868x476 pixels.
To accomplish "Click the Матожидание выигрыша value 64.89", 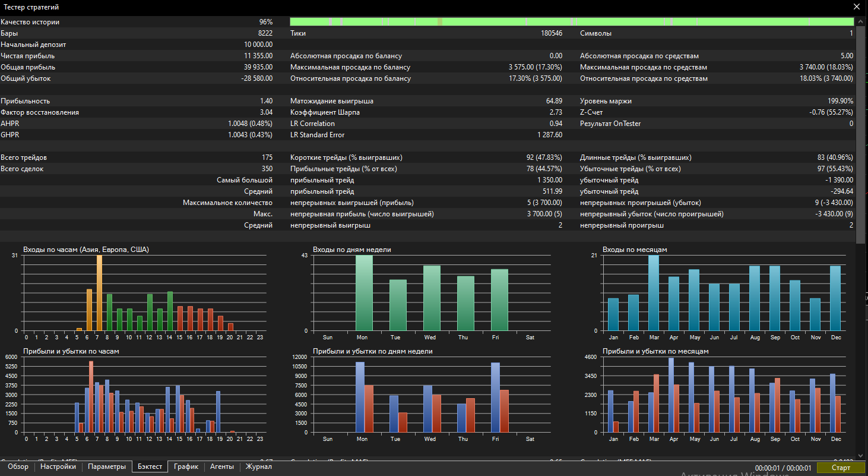I will [554, 101].
